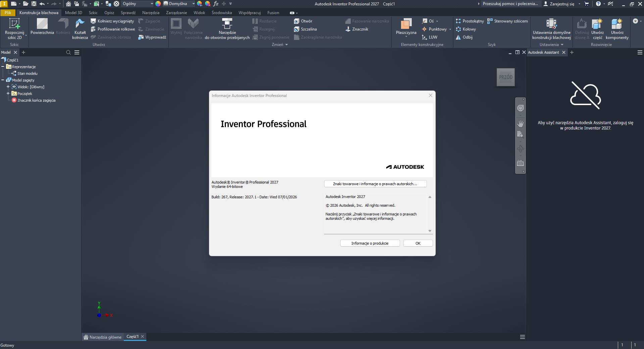Select the Sterowany szkicem pattern tool
Viewport: 644px width, 349px height.
507,21
